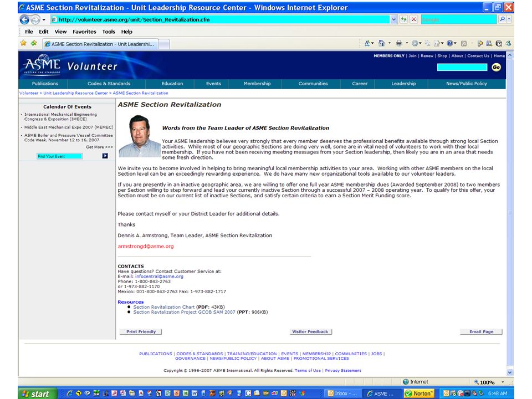Click the Print Friendly button
The width and height of the screenshot is (532, 399).
coord(141,331)
